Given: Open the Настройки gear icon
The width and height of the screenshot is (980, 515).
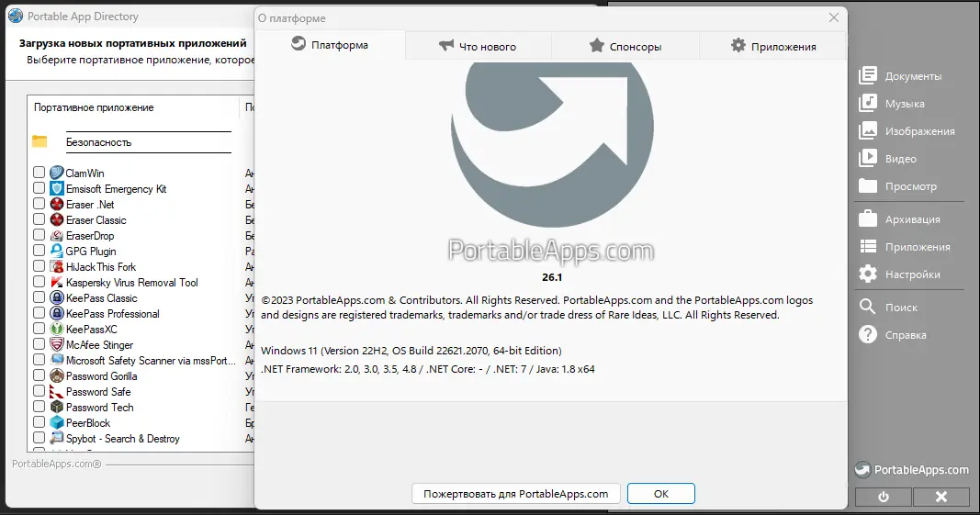Looking at the screenshot, I should [x=868, y=274].
